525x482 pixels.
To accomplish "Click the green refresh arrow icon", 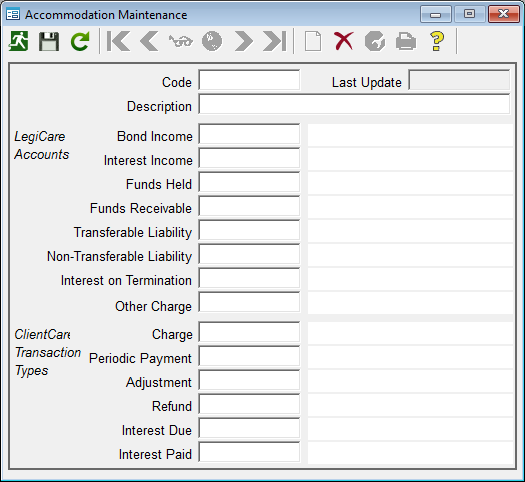I will pos(80,41).
